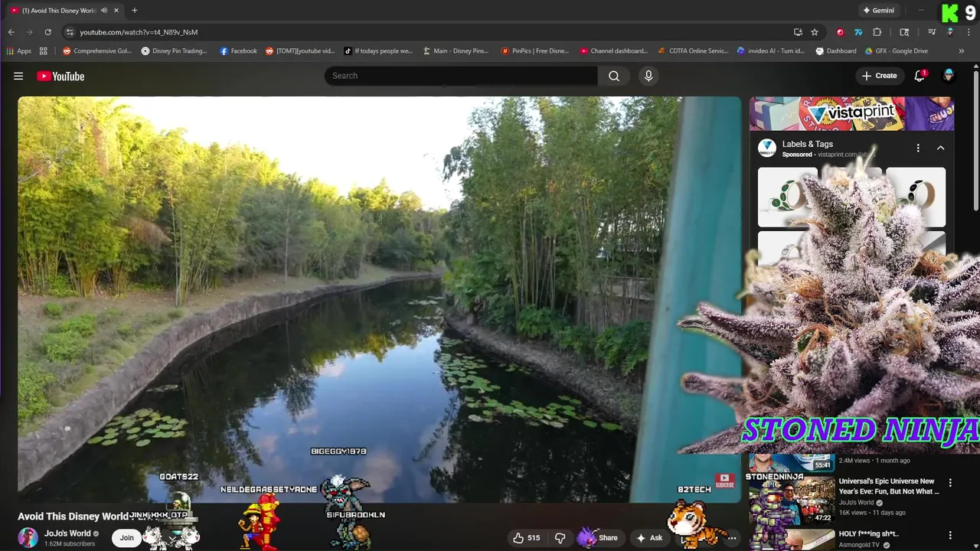The height and width of the screenshot is (551, 980).
Task: Open the Disney Pin Trading bookmark
Action: [175, 51]
